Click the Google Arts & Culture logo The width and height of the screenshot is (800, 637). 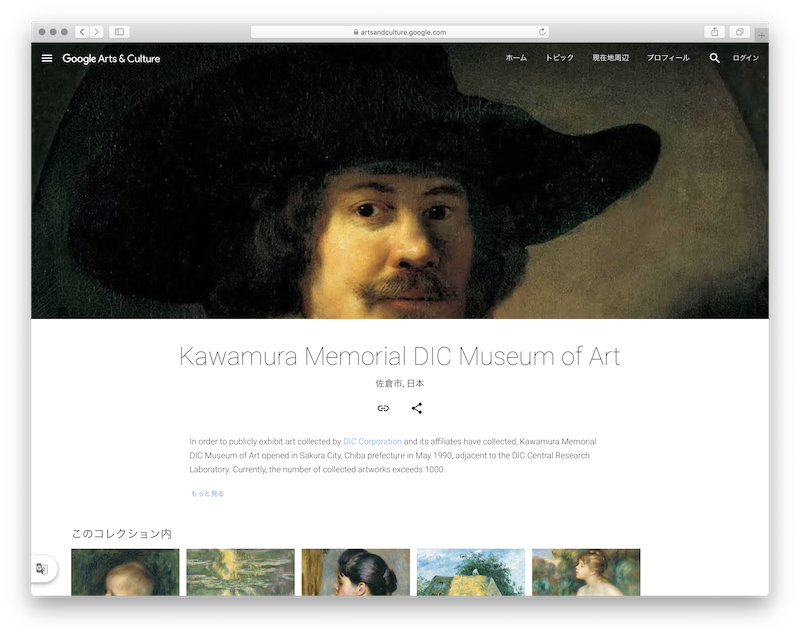[x=111, y=59]
